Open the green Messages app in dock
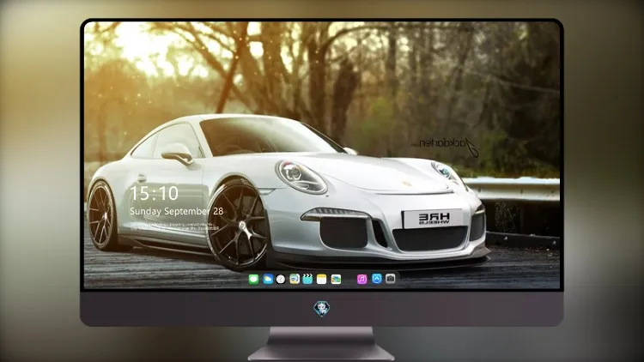644x362 pixels. pos(253,279)
